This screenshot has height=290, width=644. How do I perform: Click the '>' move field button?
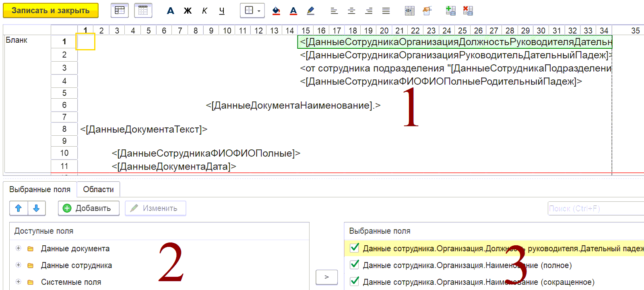(x=326, y=277)
